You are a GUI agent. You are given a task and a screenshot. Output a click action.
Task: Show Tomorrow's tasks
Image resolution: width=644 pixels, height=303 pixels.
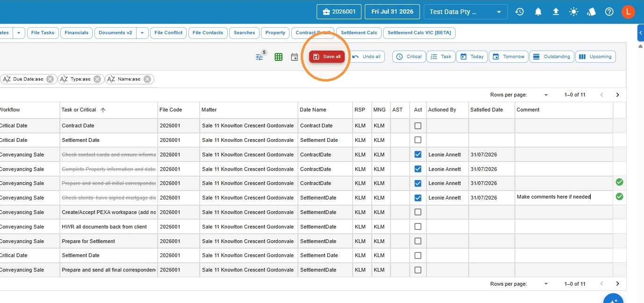point(509,57)
